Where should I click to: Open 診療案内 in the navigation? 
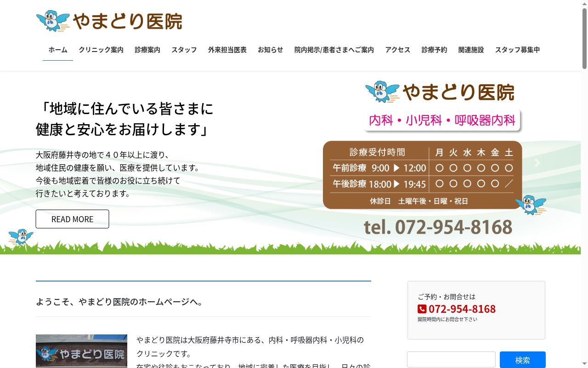pyautogui.click(x=147, y=50)
